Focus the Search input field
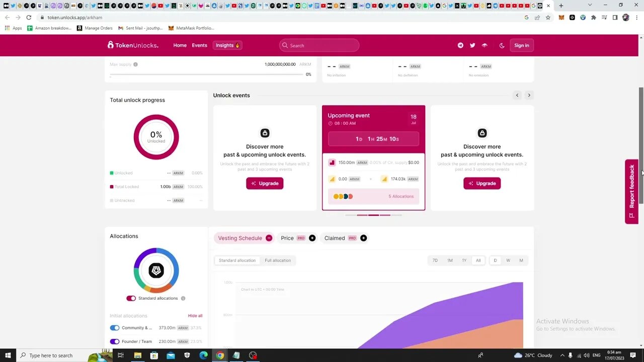 point(319,45)
